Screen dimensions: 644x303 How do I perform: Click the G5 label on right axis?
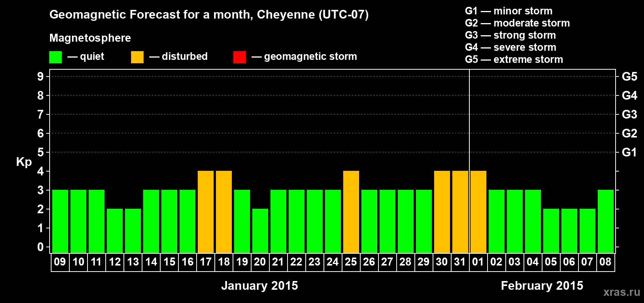[x=629, y=77]
